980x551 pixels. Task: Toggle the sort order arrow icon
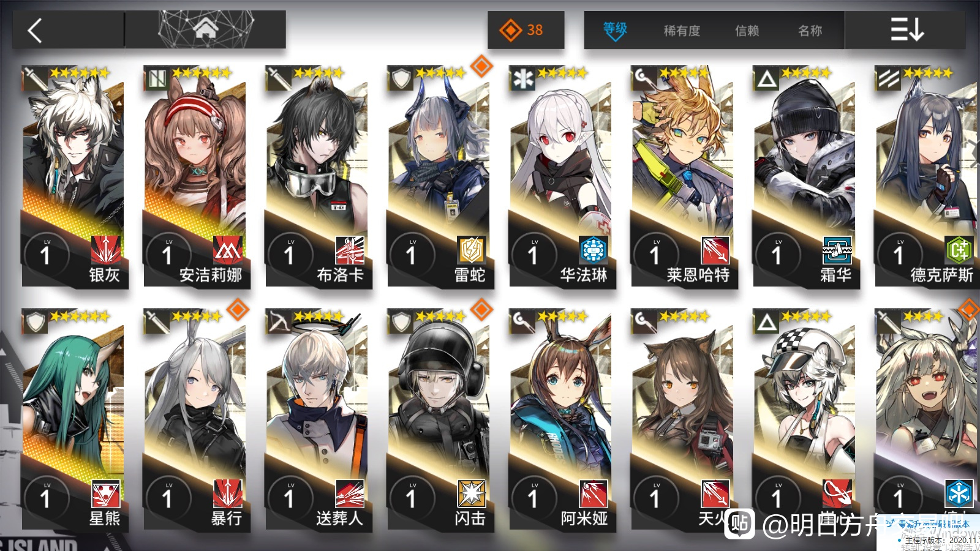click(x=907, y=29)
